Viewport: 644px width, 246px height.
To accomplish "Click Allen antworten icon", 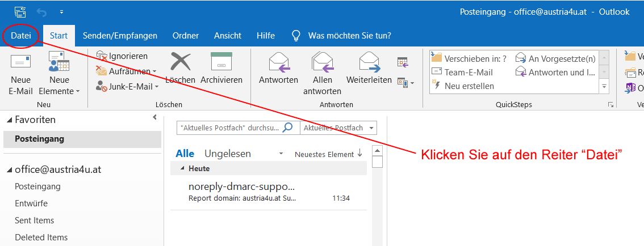I will 322,62.
